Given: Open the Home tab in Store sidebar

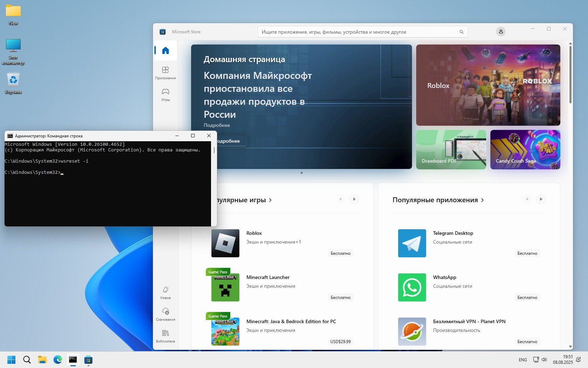Looking at the screenshot, I should tap(166, 50).
